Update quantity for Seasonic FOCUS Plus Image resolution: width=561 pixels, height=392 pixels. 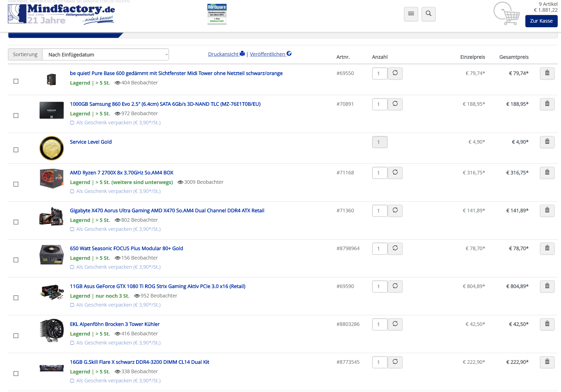pyautogui.click(x=395, y=248)
